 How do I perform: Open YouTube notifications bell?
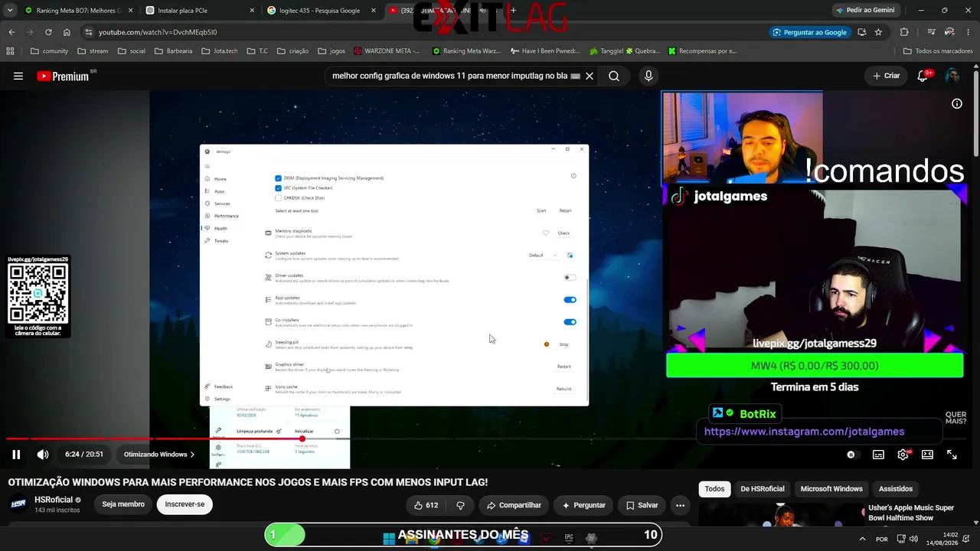[923, 77]
